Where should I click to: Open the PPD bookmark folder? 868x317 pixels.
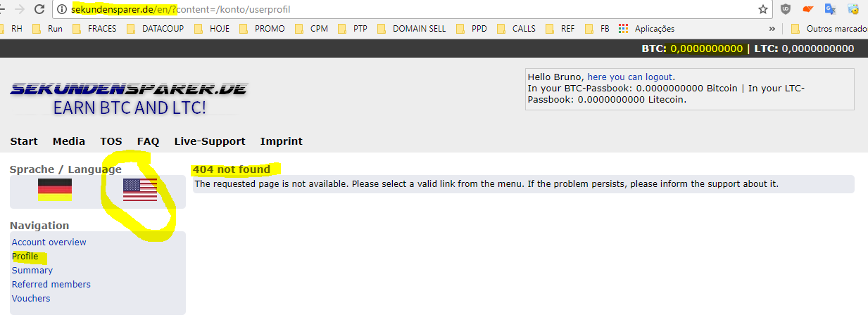tap(472, 29)
